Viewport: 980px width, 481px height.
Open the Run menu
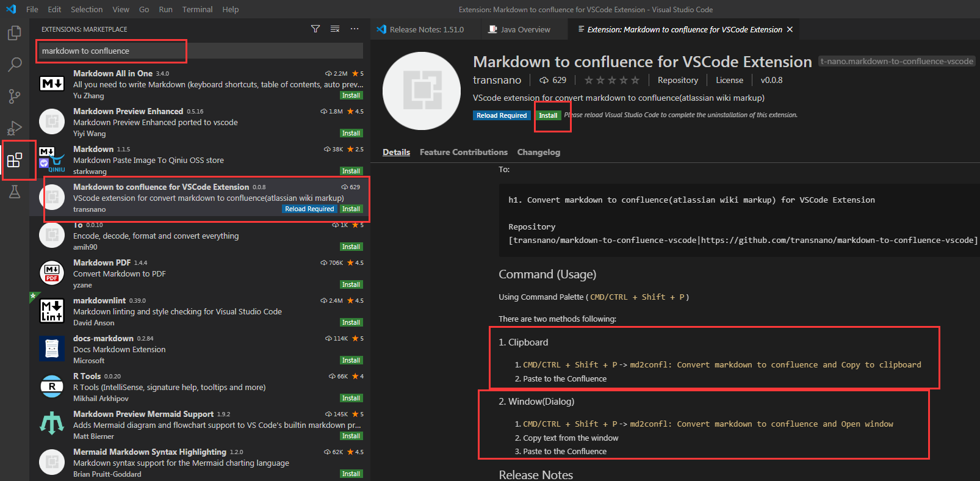point(165,9)
